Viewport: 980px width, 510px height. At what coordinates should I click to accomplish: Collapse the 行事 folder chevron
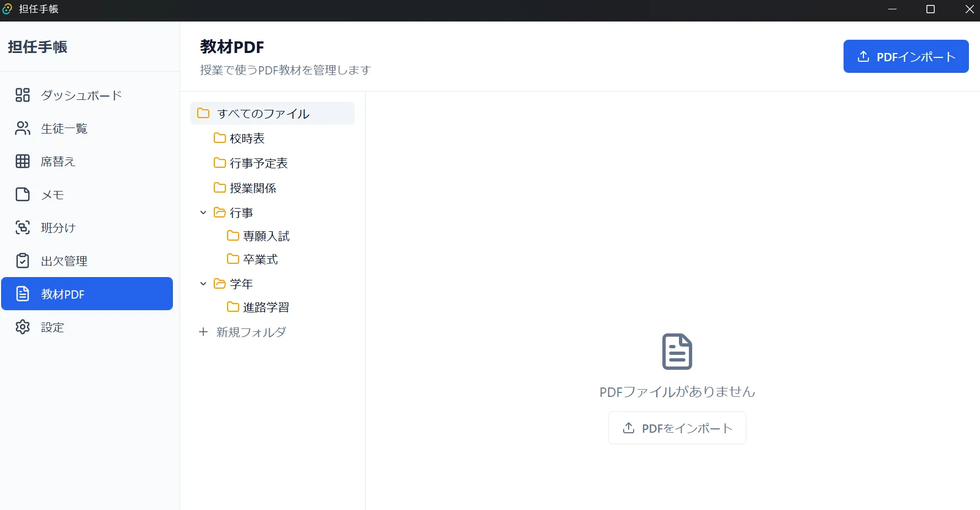[x=202, y=212]
